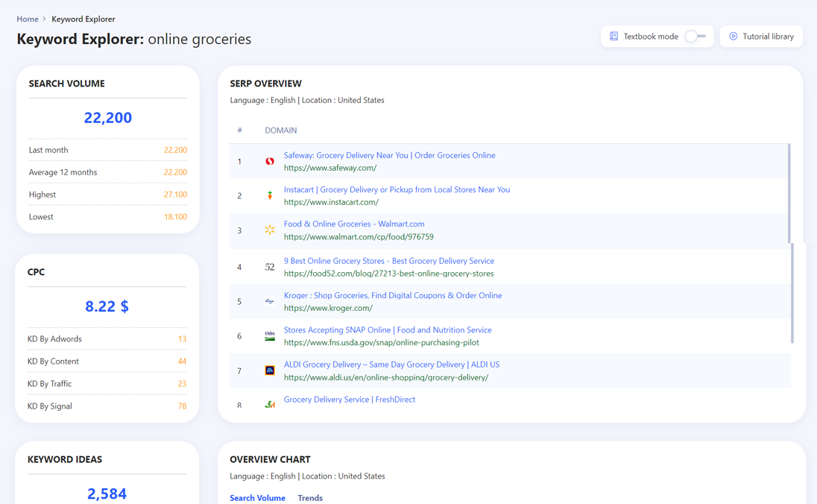Open the Safeway Grocery Delivery result title
Image resolution: width=817 pixels, height=504 pixels.
tap(389, 155)
